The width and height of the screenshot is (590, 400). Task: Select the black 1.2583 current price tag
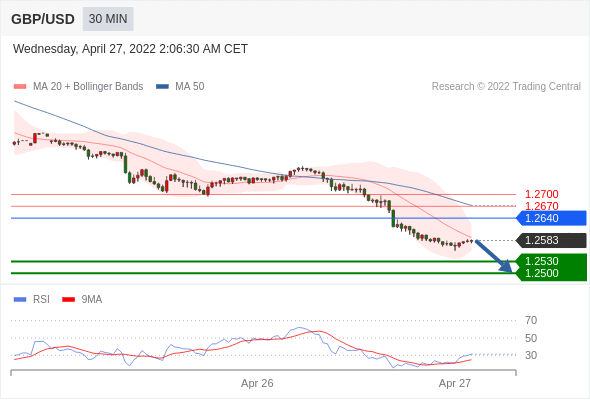[551, 240]
